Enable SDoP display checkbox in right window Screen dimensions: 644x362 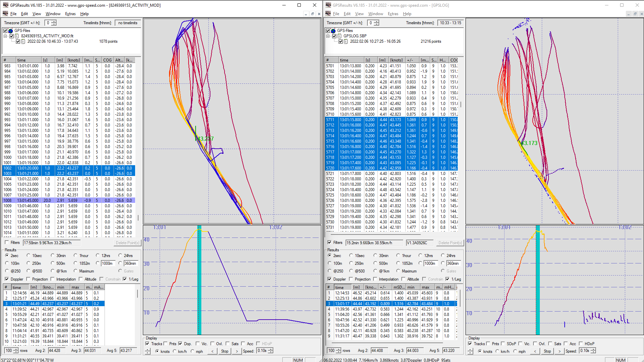503,343
